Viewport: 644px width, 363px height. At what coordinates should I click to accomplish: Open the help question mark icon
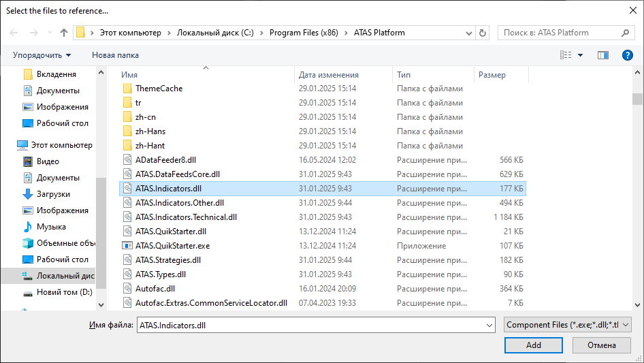(628, 55)
